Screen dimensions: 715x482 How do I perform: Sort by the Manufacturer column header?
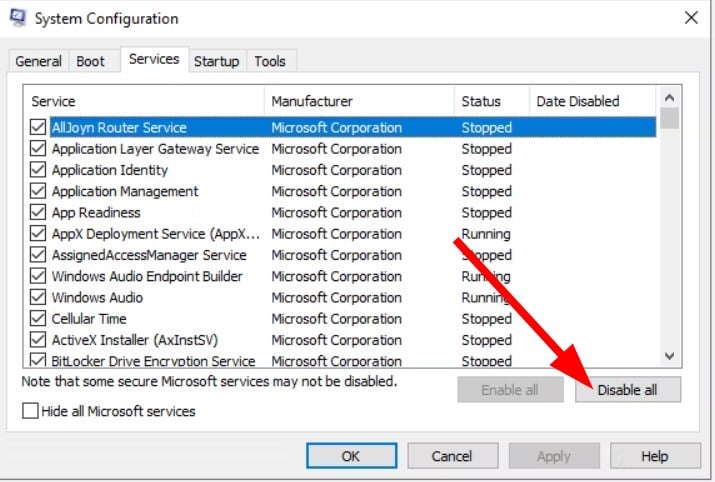click(x=358, y=101)
